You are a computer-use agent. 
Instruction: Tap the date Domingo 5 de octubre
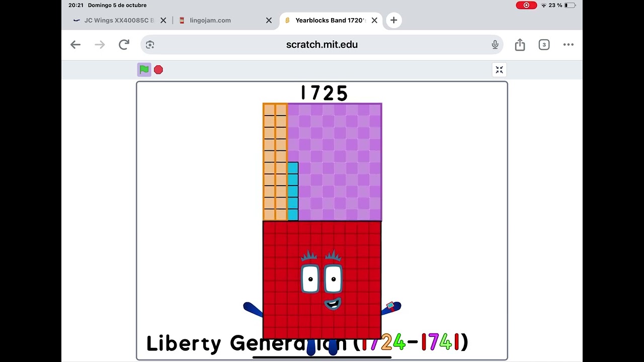coord(117,5)
